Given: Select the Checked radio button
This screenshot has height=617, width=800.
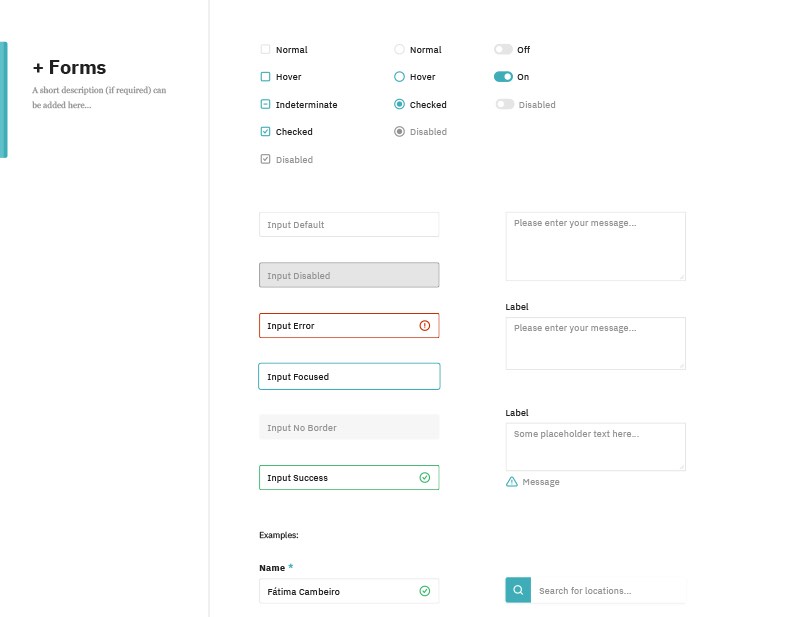Looking at the screenshot, I should (x=399, y=105).
